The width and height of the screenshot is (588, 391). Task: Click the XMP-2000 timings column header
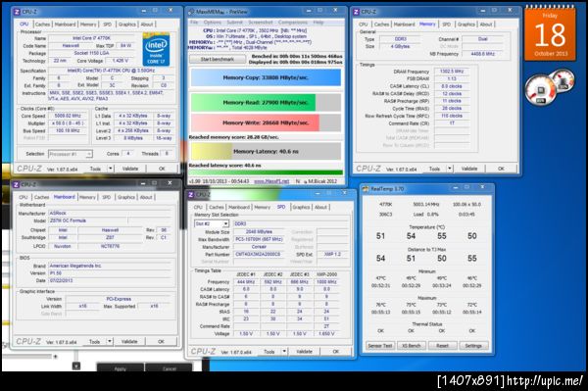[x=326, y=274]
